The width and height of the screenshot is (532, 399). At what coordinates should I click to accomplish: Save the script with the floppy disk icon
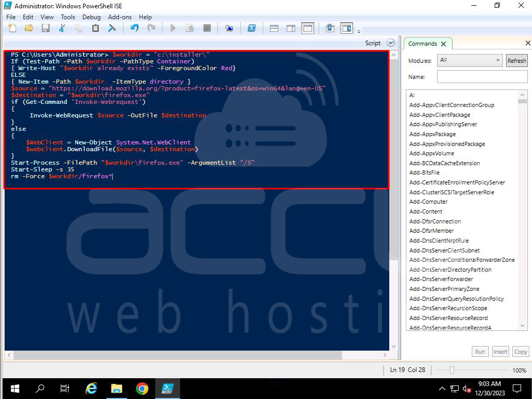tap(46, 28)
